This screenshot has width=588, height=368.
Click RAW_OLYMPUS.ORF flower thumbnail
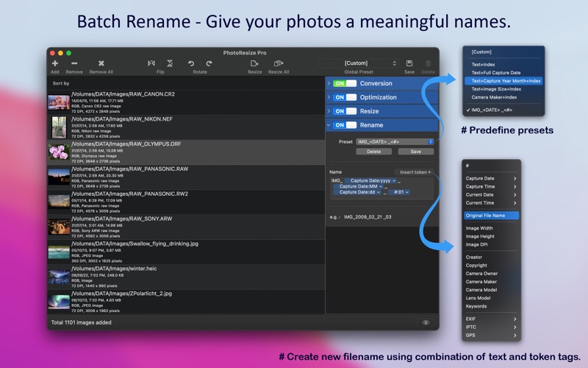click(x=59, y=152)
